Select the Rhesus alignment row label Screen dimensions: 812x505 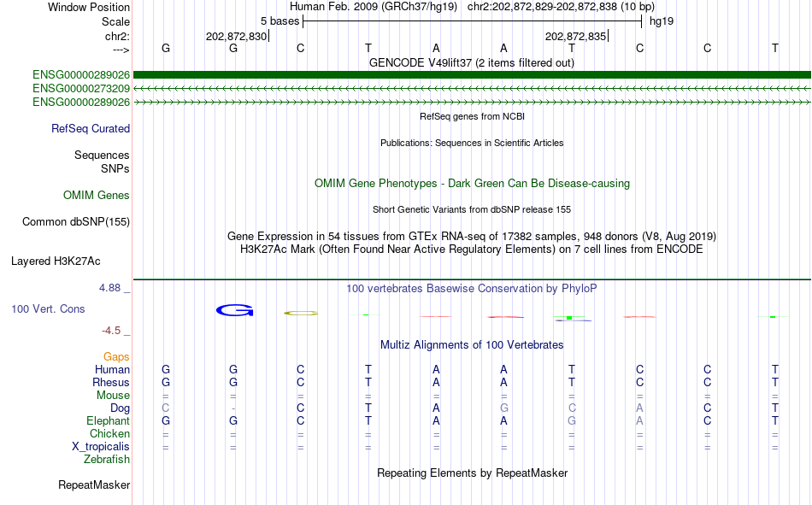111,382
